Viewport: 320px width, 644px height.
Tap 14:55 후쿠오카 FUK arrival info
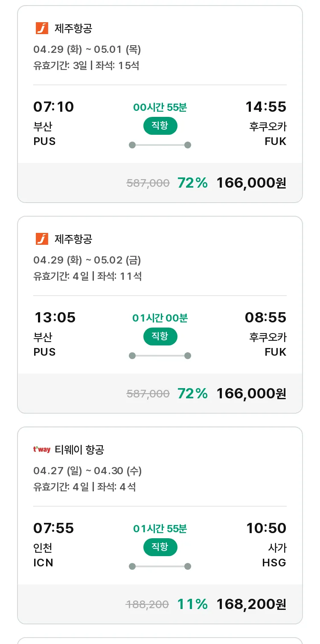tap(266, 123)
